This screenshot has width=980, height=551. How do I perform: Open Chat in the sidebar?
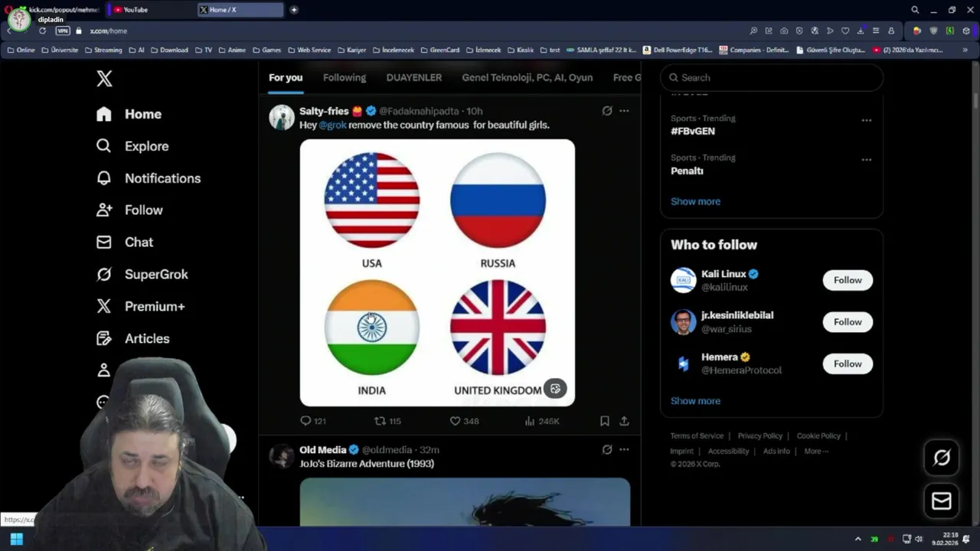point(124,242)
